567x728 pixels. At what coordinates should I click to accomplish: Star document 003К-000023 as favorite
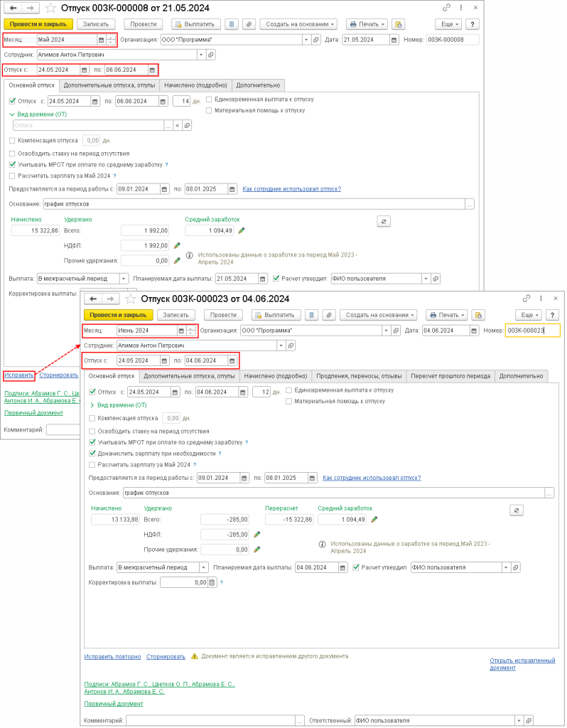[x=131, y=299]
